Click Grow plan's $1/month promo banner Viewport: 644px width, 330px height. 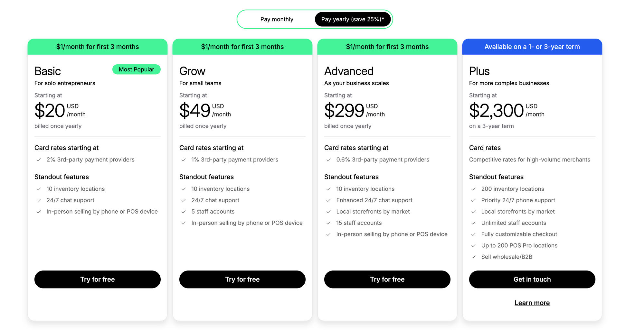[242, 47]
